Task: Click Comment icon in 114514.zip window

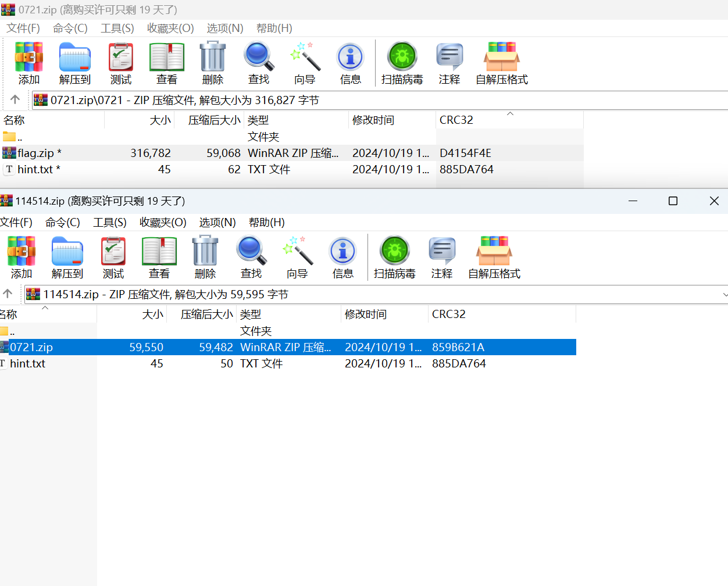Action: (x=442, y=251)
